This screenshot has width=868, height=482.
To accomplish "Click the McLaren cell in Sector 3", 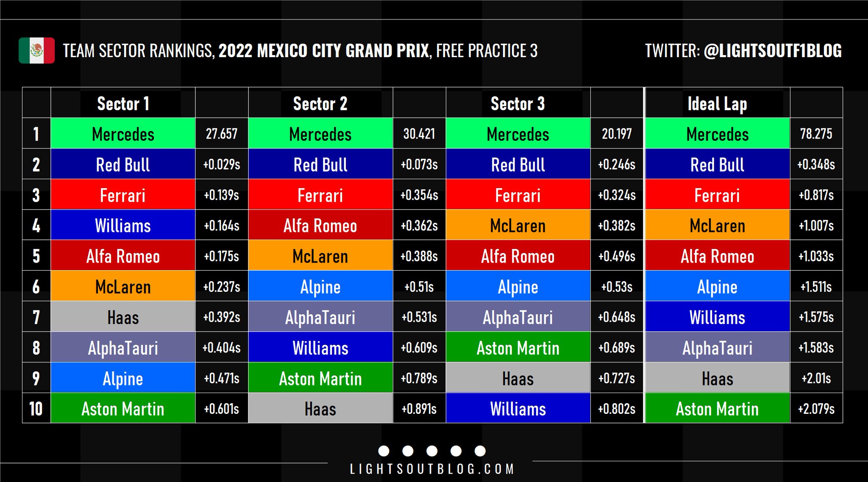I will coord(517,225).
